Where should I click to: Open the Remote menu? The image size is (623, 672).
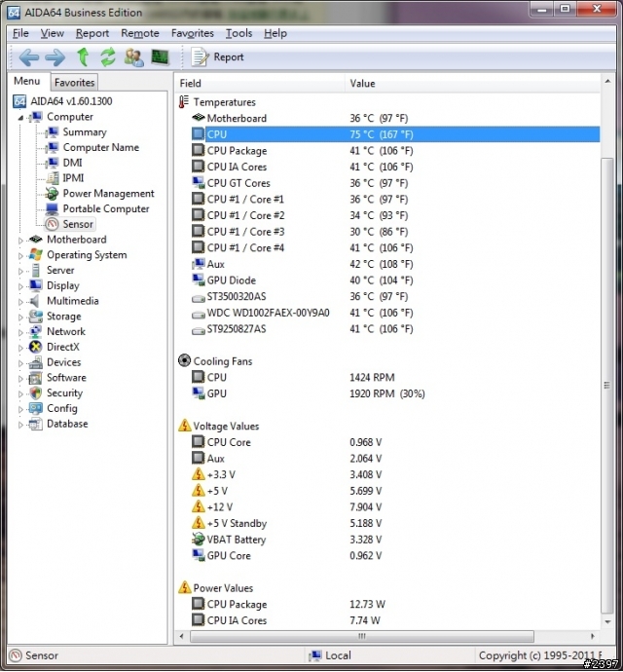[x=139, y=33]
